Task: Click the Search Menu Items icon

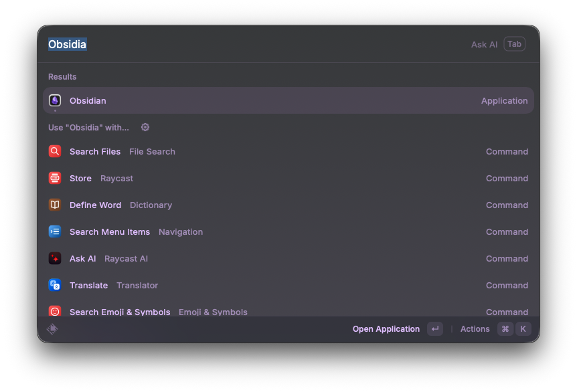Action: 55,232
